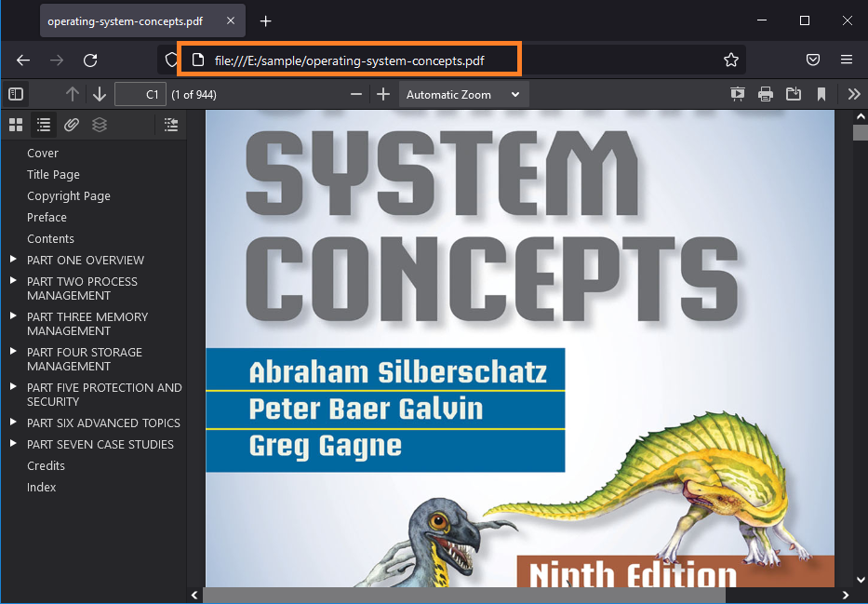Click the current outline item icon
868x604 pixels.
click(x=171, y=125)
